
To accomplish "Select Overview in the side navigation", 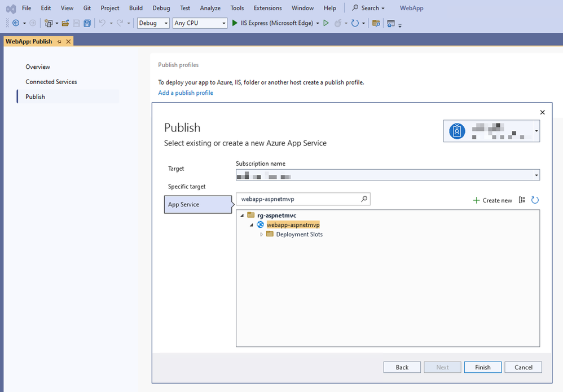I will (x=38, y=67).
